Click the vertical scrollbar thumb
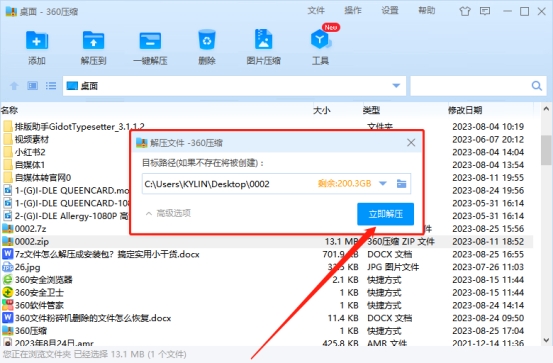This screenshot has height=363, width=553. [546, 150]
